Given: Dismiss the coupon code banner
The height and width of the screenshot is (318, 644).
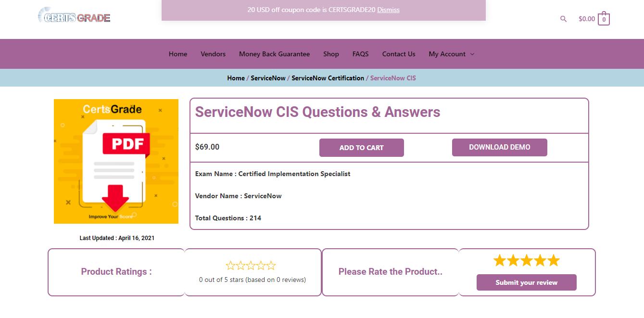Looking at the screenshot, I should point(388,10).
